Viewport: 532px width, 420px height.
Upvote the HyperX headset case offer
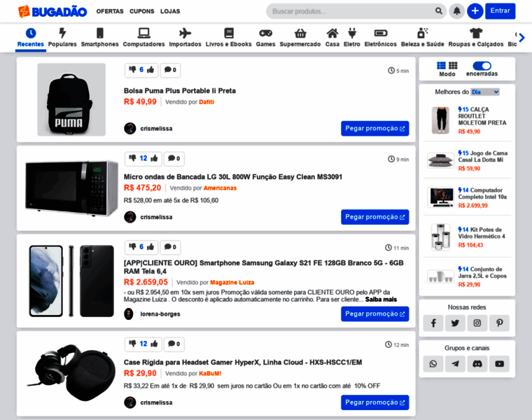coord(155,344)
